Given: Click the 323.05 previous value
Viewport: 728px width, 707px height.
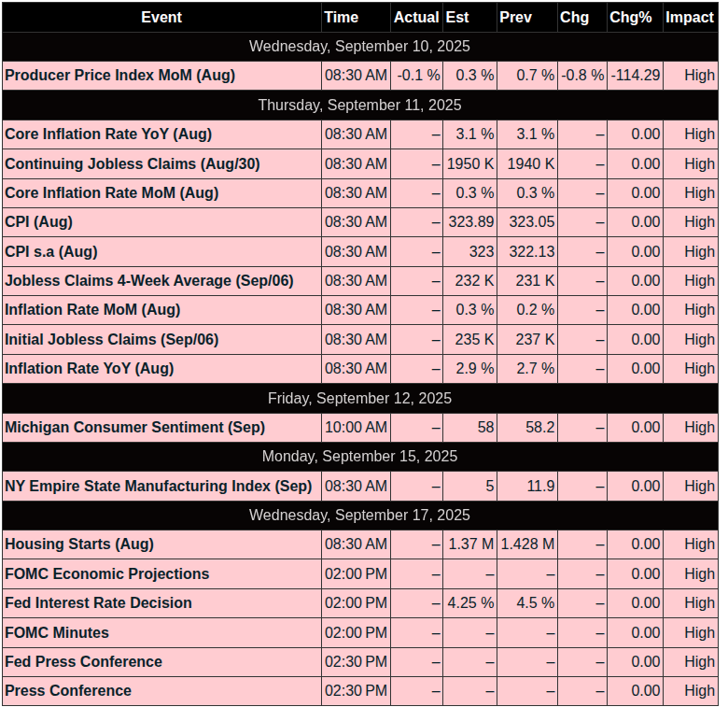Looking at the screenshot, I should 532,222.
